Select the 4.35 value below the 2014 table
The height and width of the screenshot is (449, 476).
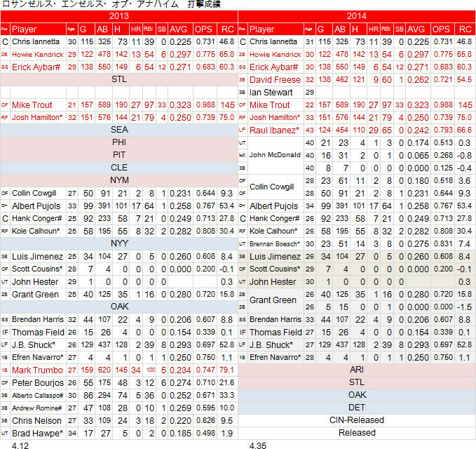258,445
